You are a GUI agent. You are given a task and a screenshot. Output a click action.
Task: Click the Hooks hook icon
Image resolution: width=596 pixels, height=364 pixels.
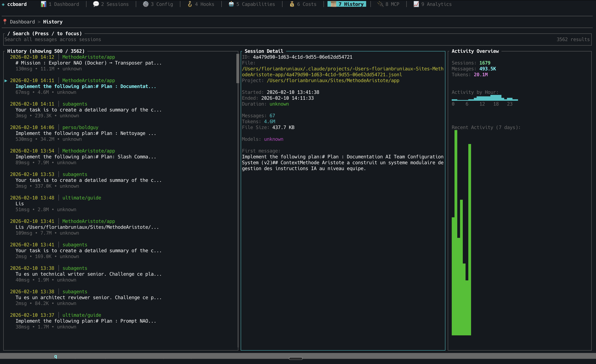click(x=190, y=4)
